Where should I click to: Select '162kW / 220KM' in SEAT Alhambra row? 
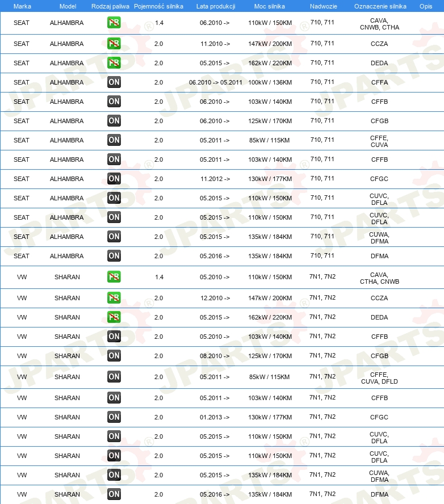(x=270, y=63)
